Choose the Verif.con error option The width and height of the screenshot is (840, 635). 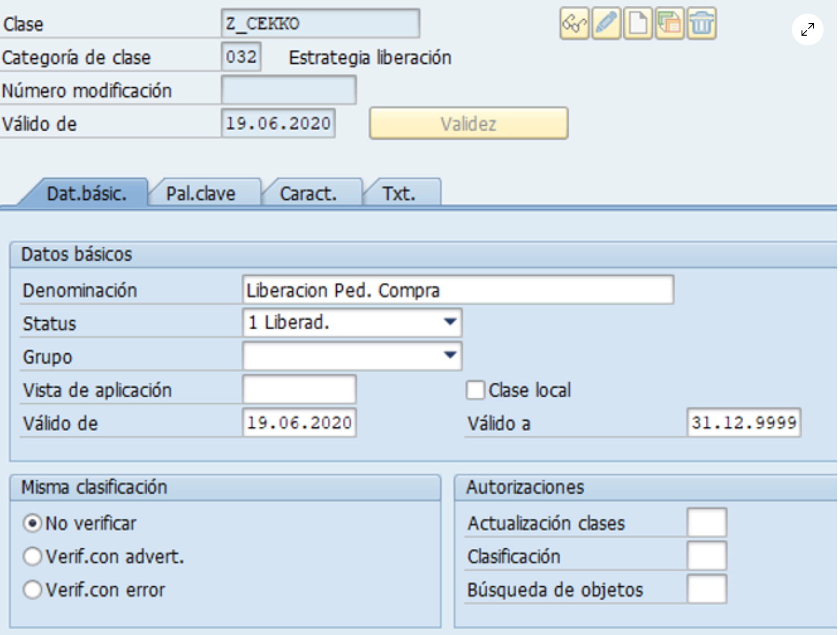(x=32, y=590)
